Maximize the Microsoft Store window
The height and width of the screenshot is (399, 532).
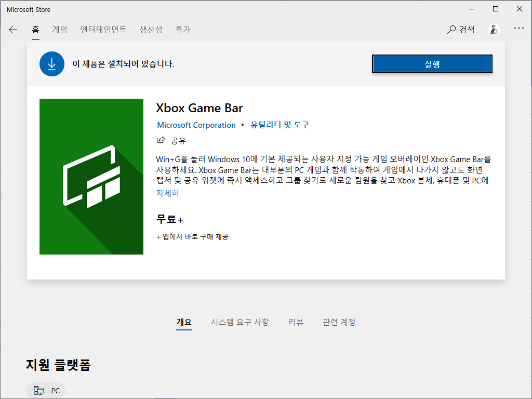496,9
